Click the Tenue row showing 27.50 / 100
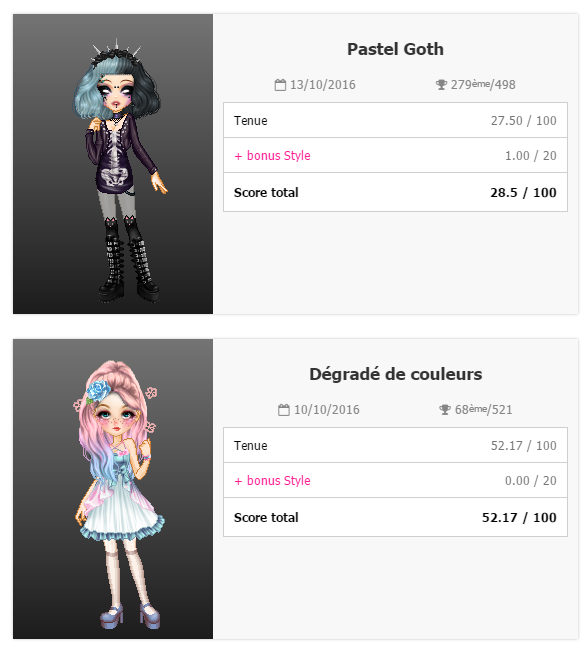 click(396, 120)
